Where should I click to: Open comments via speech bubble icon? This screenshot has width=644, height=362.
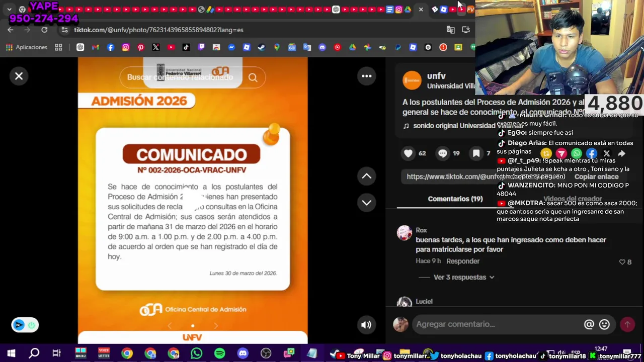443,153
